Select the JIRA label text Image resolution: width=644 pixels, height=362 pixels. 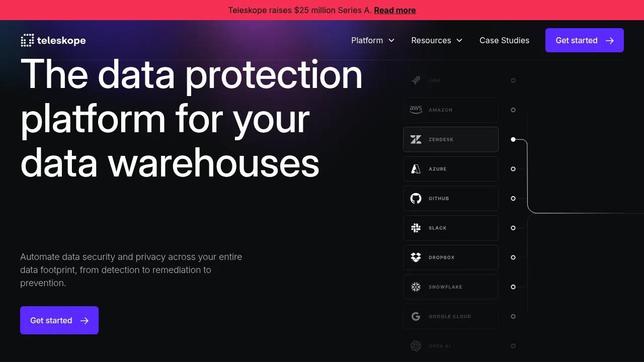435,80
